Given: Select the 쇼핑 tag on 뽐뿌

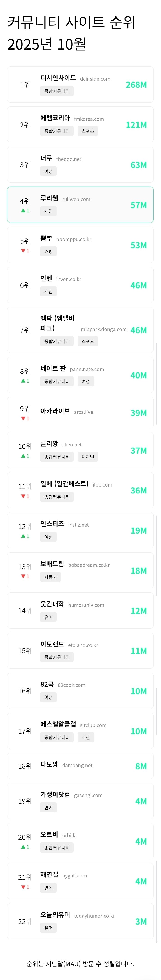Looking at the screenshot, I should coord(48,251).
